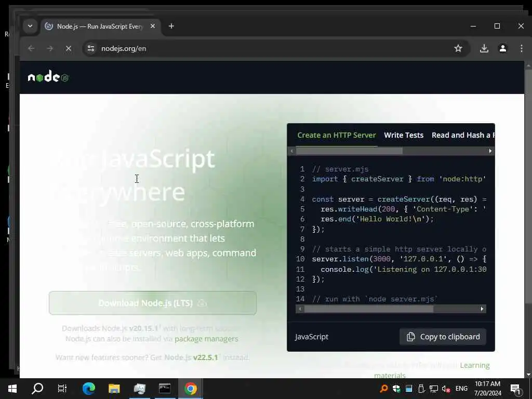The width and height of the screenshot is (532, 399).
Task: Open a new browser tab
Action: click(x=171, y=26)
